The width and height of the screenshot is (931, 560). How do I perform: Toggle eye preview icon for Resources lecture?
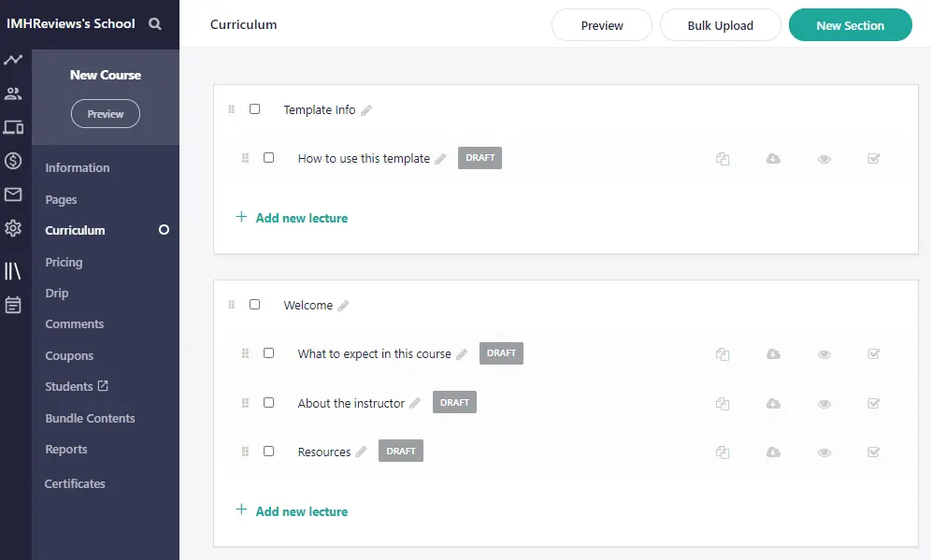point(824,452)
